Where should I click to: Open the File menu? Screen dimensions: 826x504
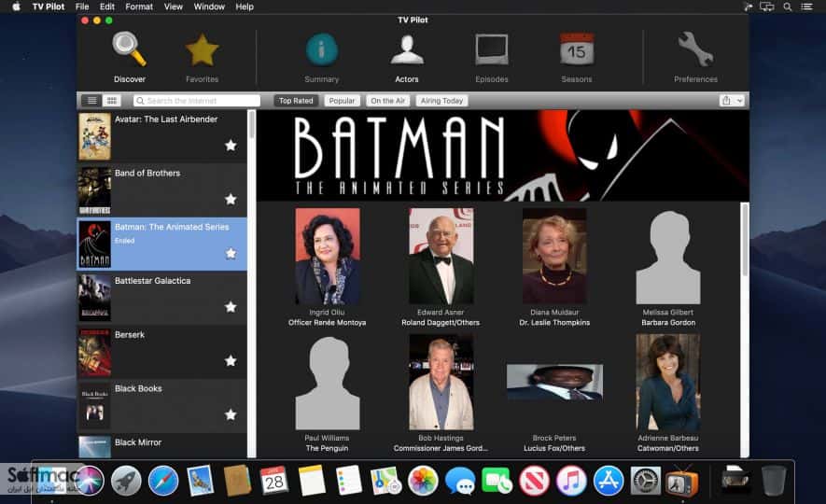click(x=82, y=7)
